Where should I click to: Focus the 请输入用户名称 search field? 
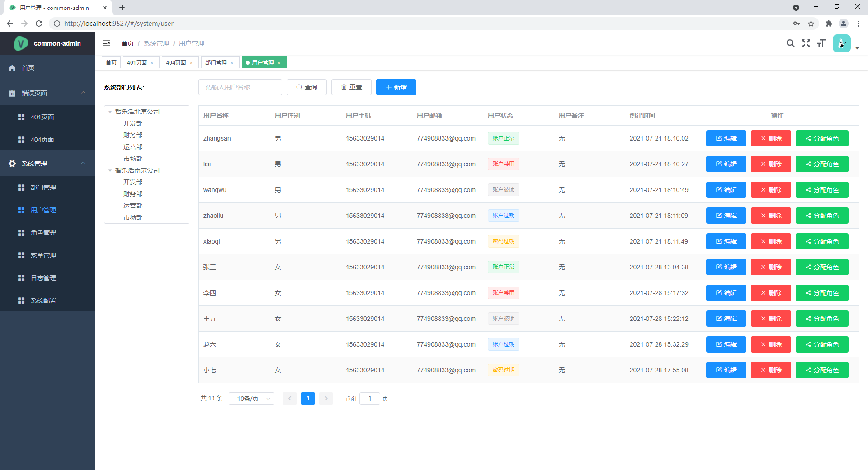(240, 87)
